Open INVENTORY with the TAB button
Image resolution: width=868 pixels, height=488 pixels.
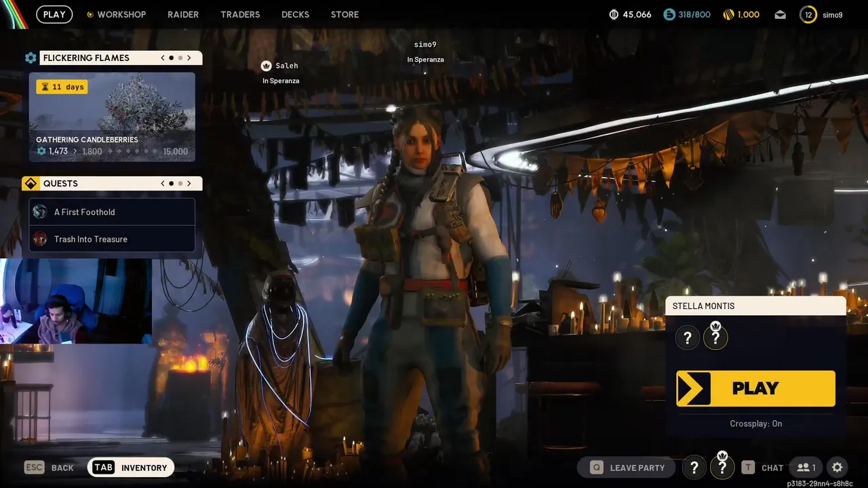[x=131, y=468]
